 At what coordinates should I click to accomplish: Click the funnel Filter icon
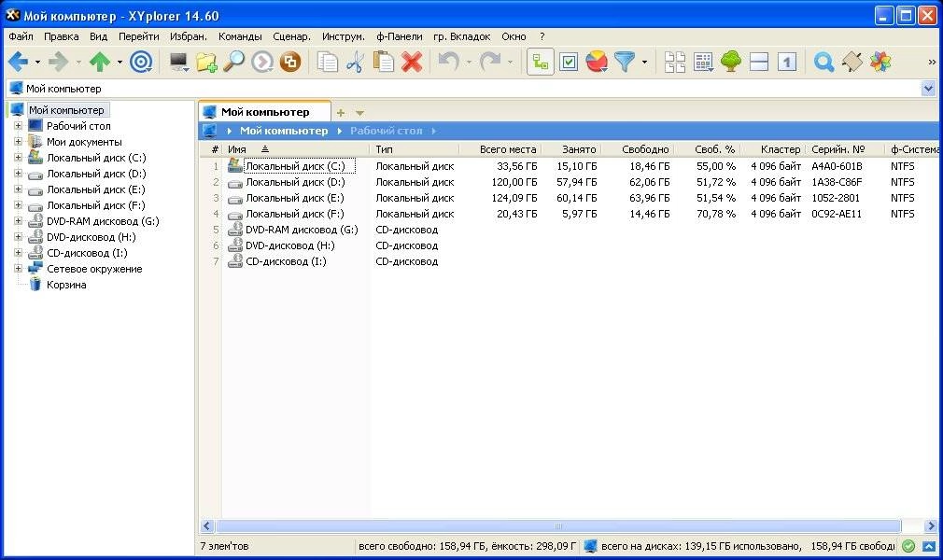tap(625, 62)
